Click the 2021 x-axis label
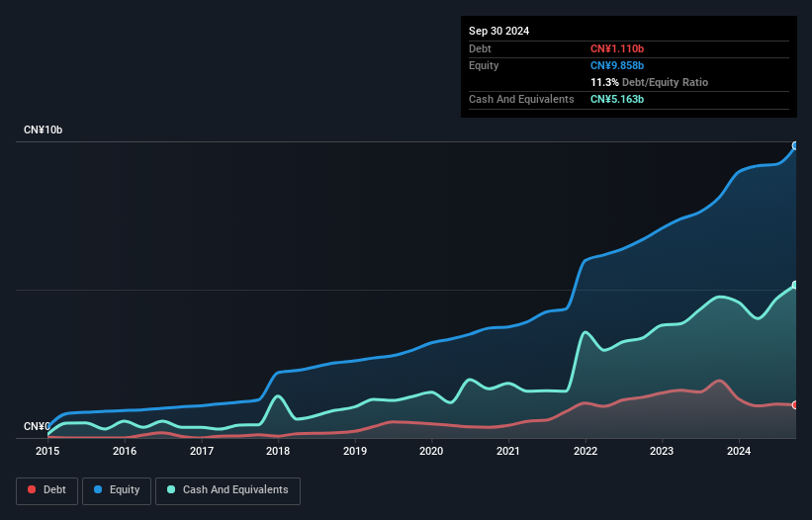This screenshot has width=812, height=520. [x=508, y=451]
